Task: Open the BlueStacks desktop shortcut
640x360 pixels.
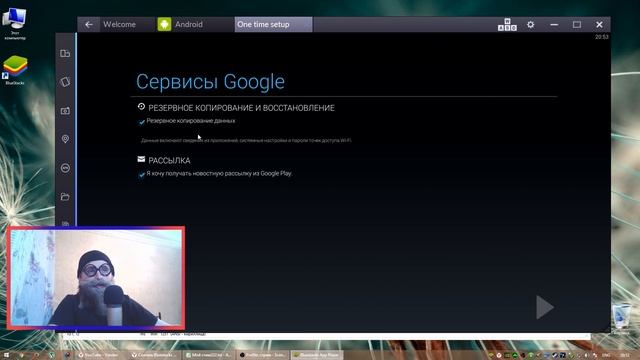Action: (15, 70)
